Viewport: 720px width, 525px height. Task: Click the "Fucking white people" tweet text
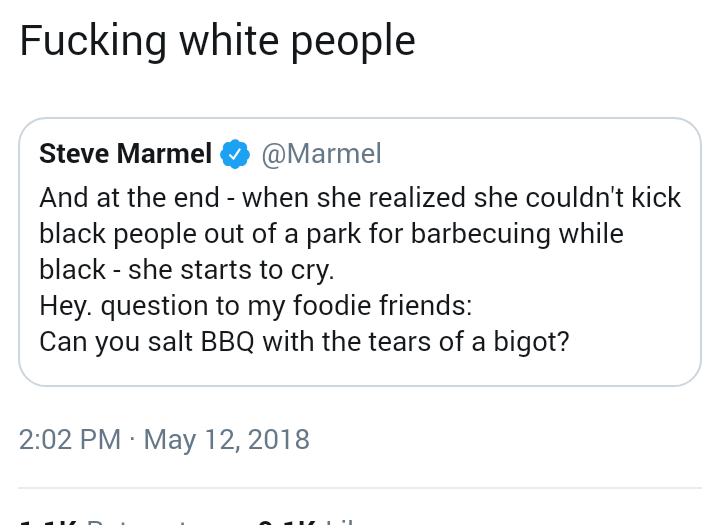[x=217, y=41]
